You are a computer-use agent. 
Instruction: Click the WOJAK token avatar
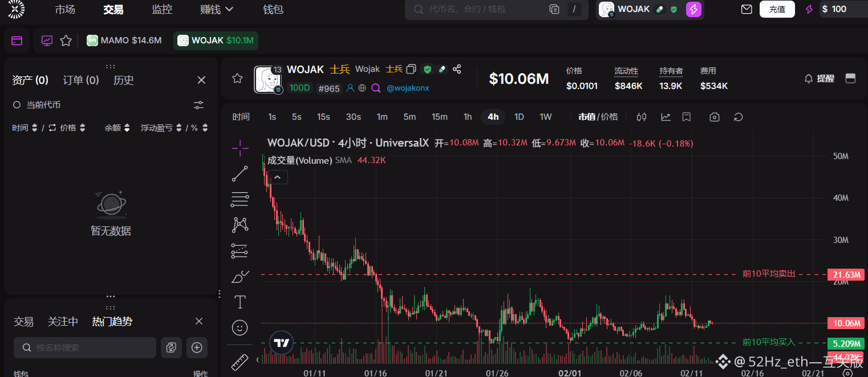click(268, 80)
